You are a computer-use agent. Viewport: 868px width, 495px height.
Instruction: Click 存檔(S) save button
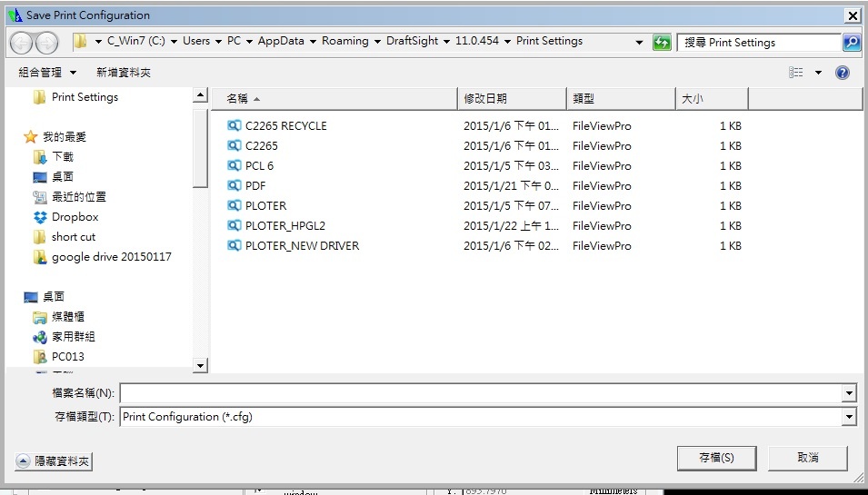click(x=716, y=458)
